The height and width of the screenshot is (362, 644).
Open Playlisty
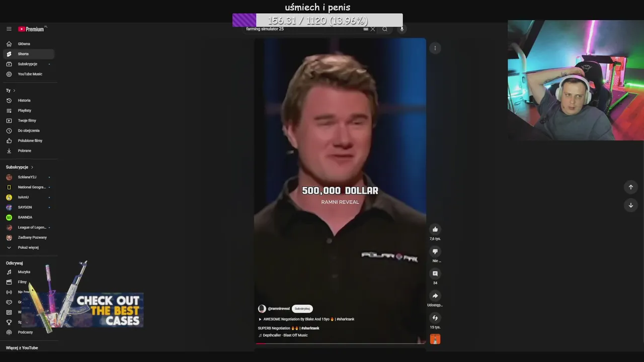coord(28,111)
